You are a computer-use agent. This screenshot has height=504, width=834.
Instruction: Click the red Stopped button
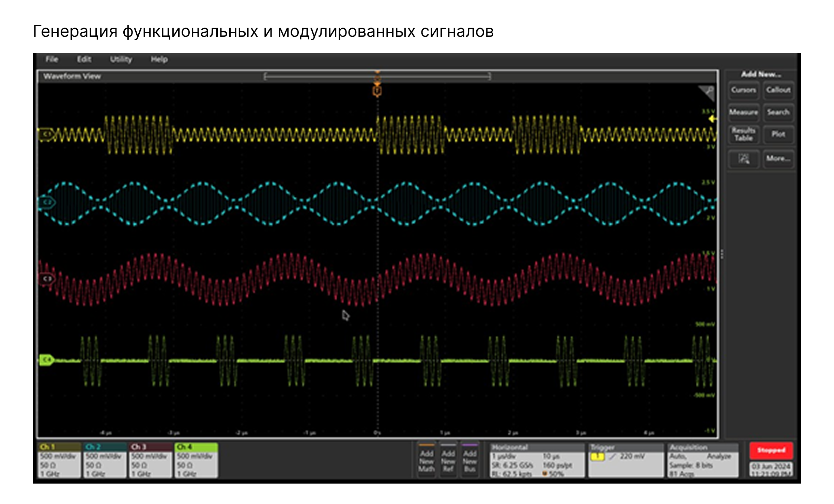771,451
